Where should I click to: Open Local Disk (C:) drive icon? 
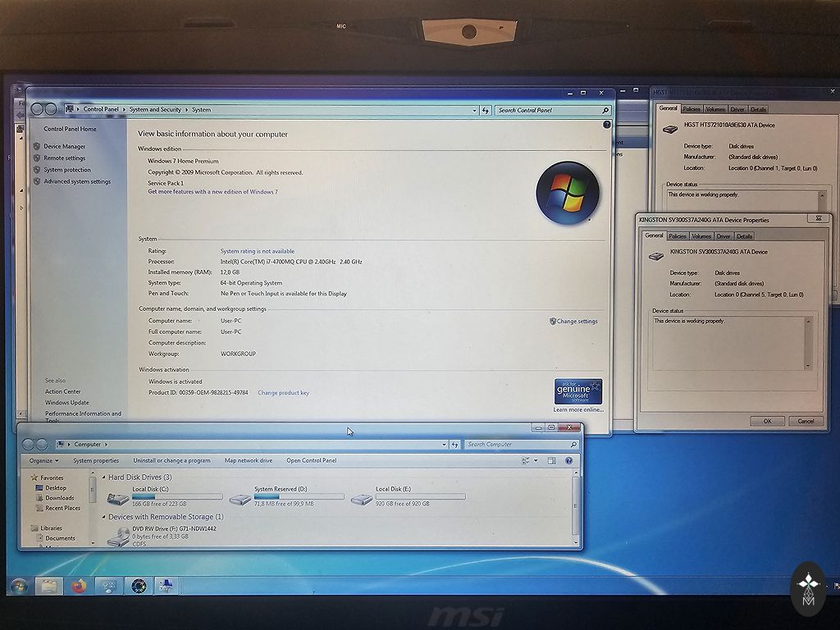(119, 497)
